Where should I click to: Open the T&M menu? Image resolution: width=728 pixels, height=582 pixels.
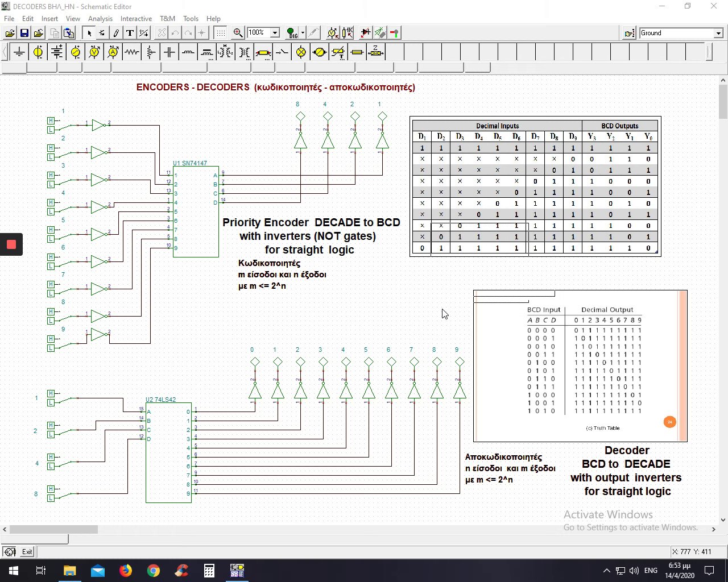point(167,18)
